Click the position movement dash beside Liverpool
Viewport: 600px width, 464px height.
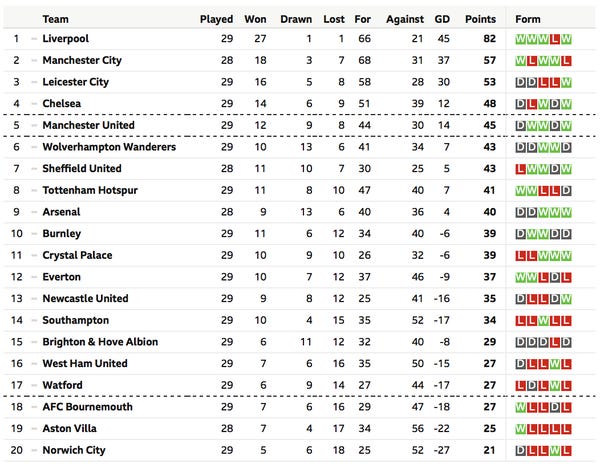[34, 39]
